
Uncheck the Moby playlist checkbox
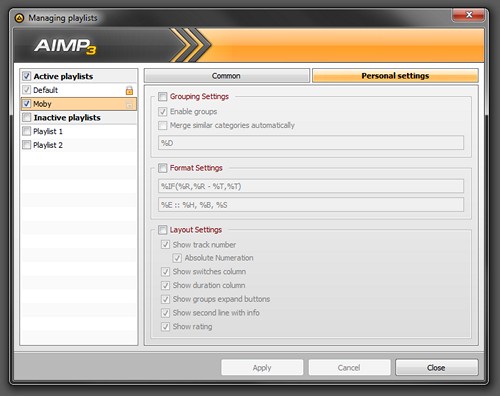pos(27,104)
